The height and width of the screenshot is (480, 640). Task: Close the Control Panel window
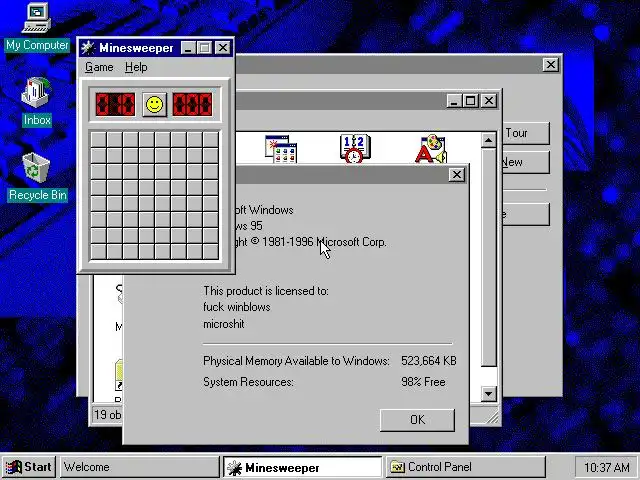coord(489,100)
